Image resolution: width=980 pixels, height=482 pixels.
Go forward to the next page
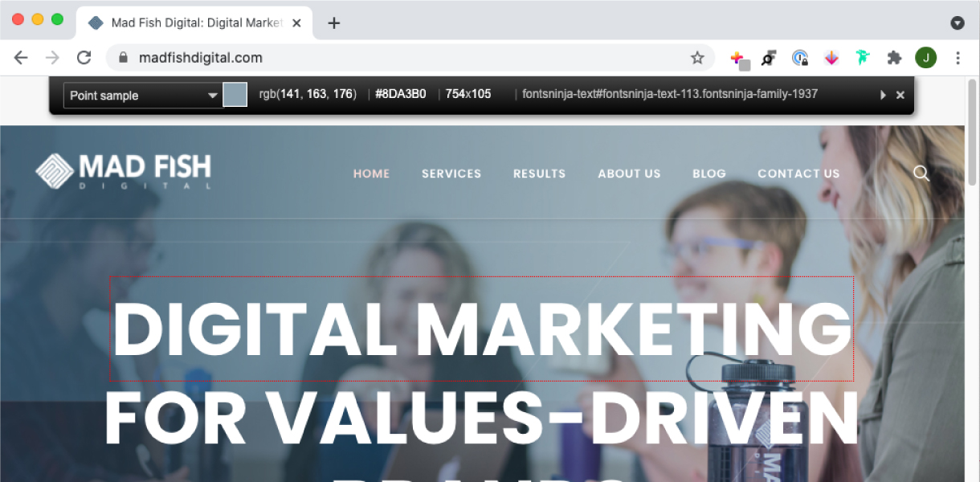pyautogui.click(x=52, y=58)
